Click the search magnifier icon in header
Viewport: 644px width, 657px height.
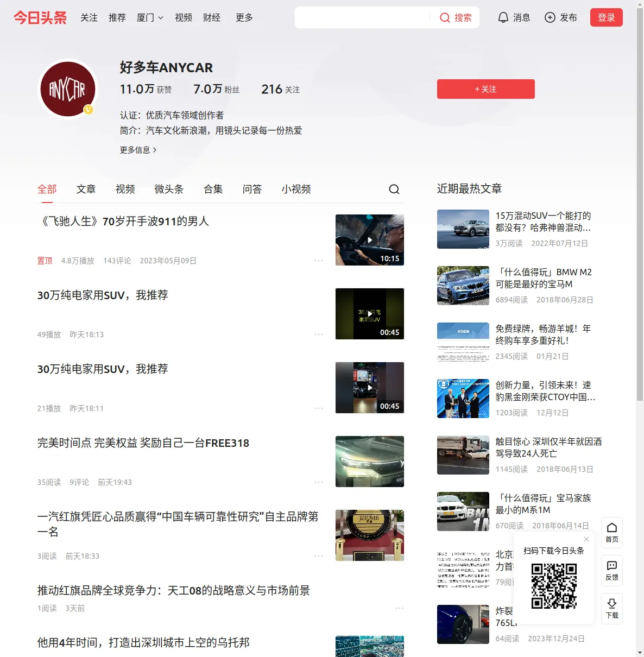coord(445,18)
